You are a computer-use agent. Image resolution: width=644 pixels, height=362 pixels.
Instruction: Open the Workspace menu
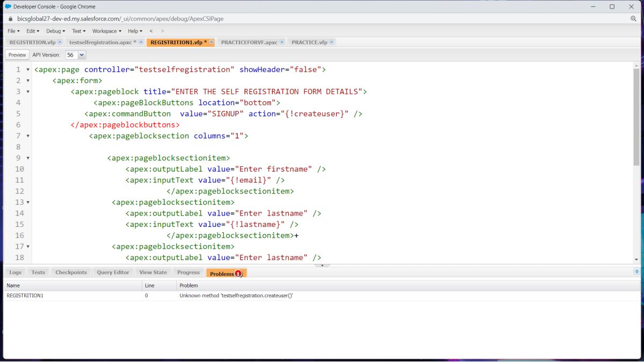pos(107,31)
